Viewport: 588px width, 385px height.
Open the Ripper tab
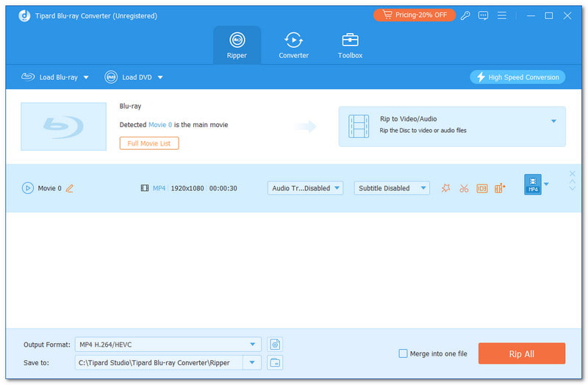[237, 46]
